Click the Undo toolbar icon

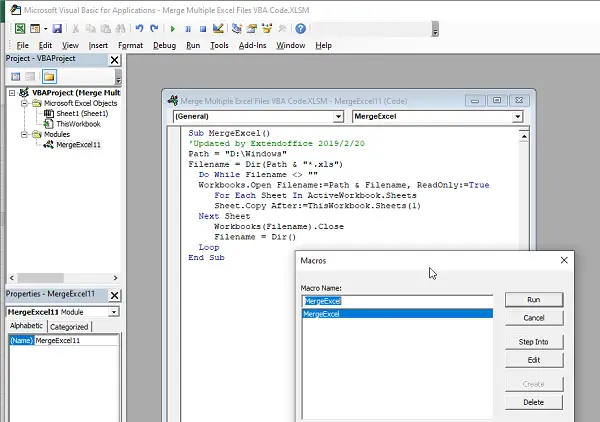coord(139,29)
